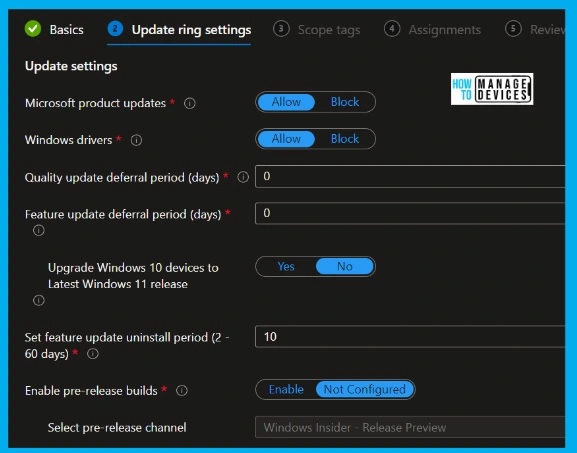Click the Update settings heading
This screenshot has width=577, height=453.
click(x=71, y=66)
